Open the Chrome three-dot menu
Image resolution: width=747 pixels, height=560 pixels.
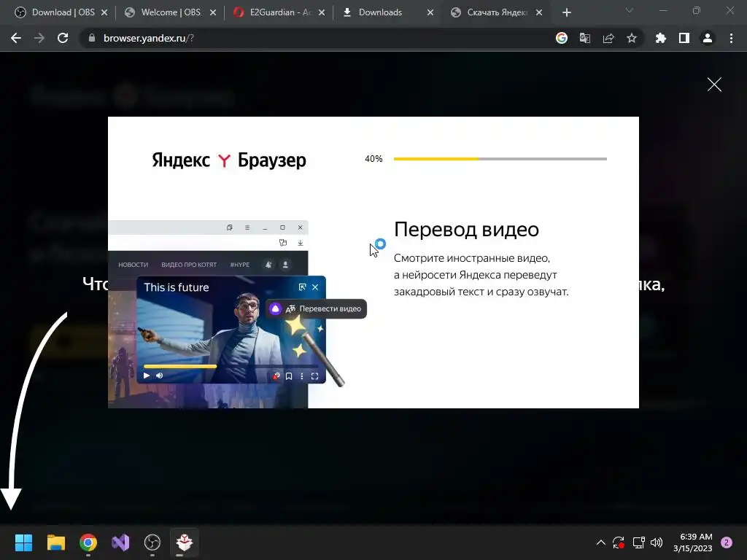pyautogui.click(x=731, y=38)
